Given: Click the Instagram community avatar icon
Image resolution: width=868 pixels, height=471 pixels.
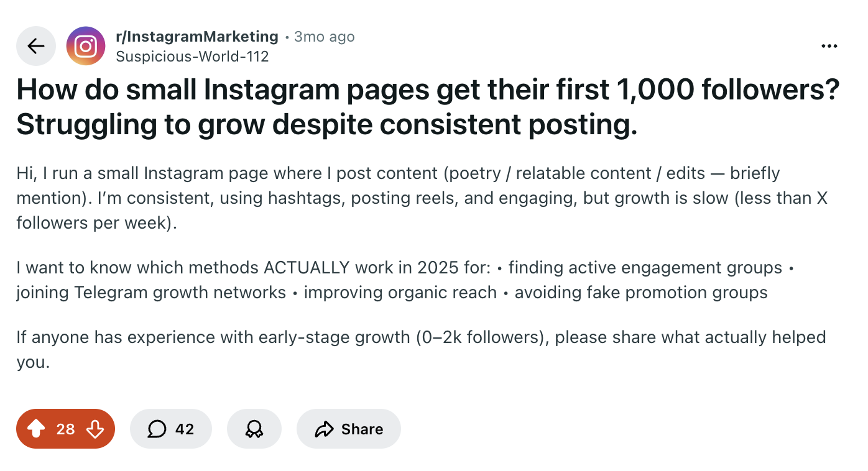Looking at the screenshot, I should click(86, 45).
